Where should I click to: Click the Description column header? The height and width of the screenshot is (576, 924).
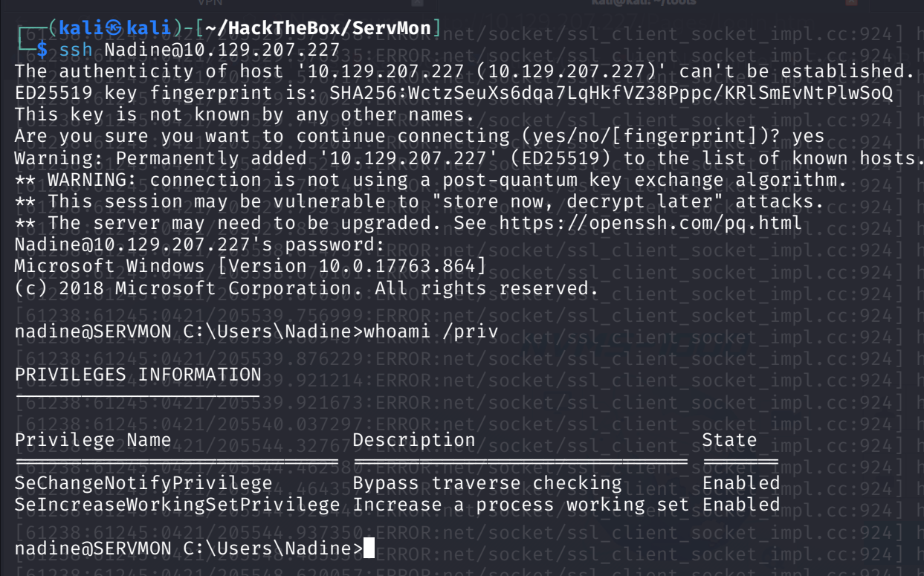pyautogui.click(x=413, y=440)
